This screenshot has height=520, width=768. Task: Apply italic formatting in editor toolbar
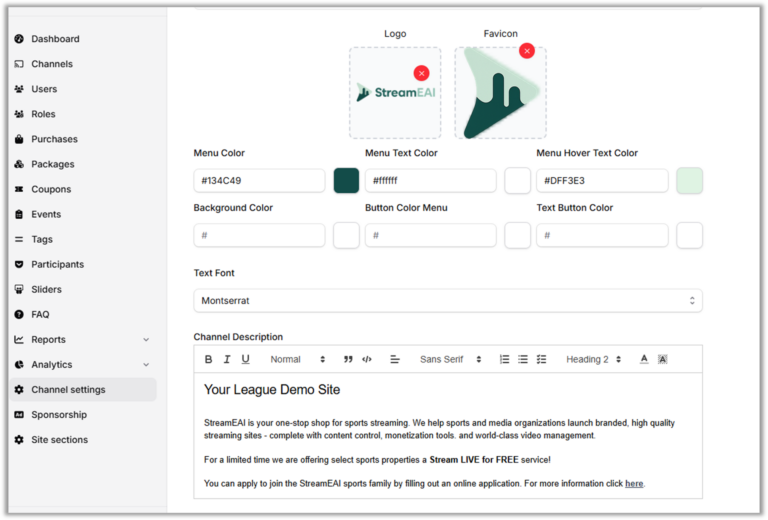227,359
